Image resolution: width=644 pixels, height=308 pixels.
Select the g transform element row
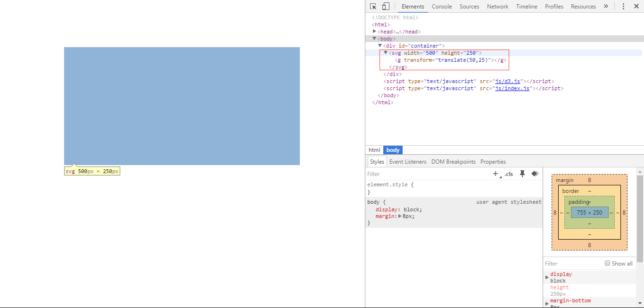[451, 60]
